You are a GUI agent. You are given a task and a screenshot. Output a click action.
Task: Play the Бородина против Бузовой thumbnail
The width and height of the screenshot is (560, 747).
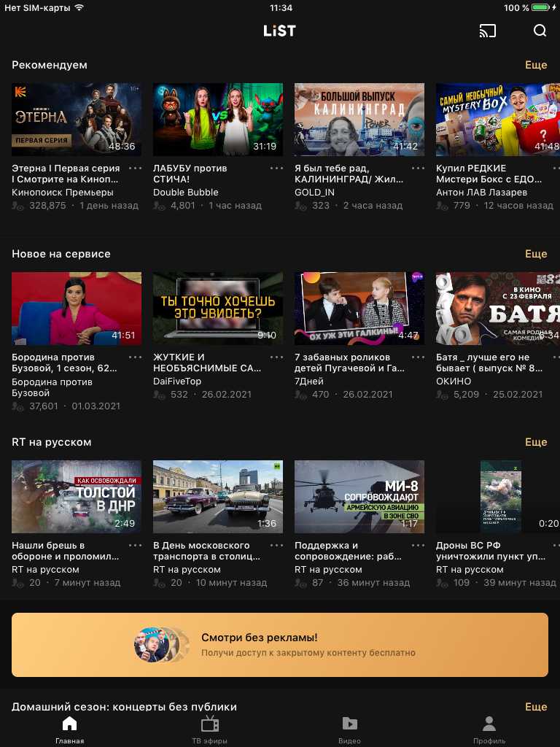[x=77, y=309]
